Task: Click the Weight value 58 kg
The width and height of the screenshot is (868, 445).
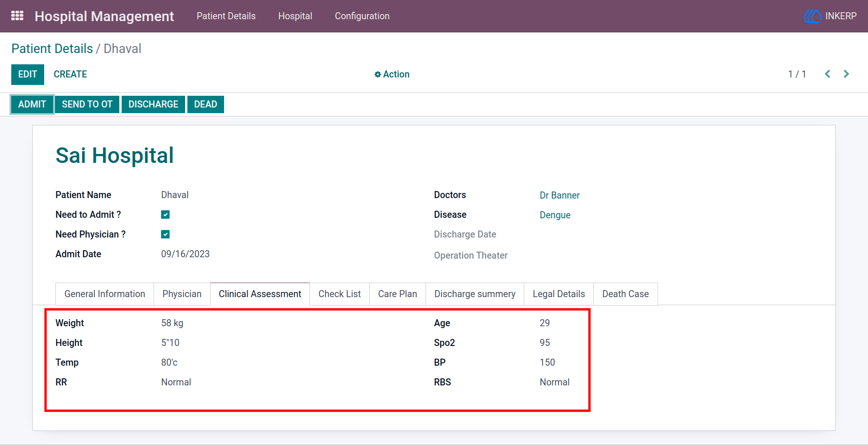Action: tap(172, 323)
